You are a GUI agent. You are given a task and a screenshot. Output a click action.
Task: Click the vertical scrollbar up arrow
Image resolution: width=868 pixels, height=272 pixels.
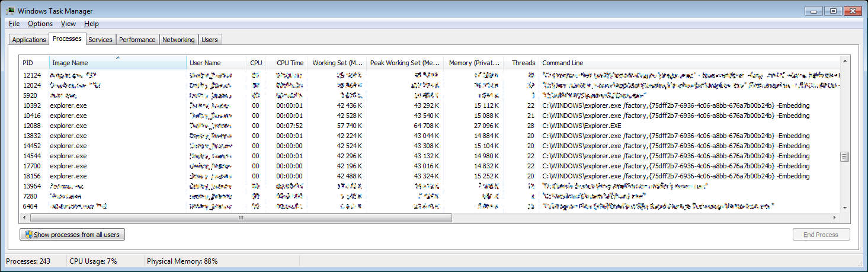tap(845, 60)
